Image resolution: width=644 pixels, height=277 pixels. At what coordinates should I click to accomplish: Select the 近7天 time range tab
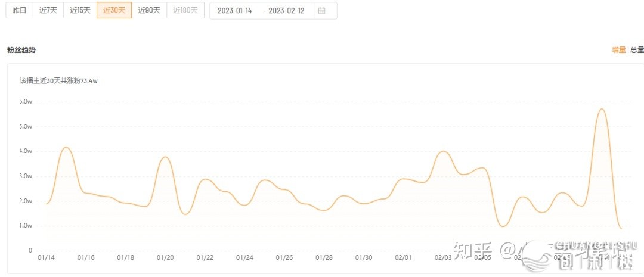(48, 11)
